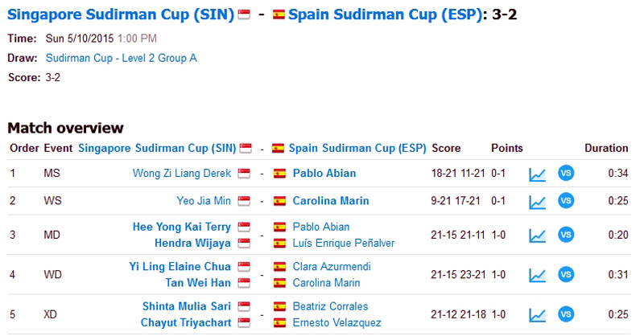Viewport: 644px width, 336px height.
Task: Click the VS head-to-head icon for the MD match
Action: pos(566,235)
